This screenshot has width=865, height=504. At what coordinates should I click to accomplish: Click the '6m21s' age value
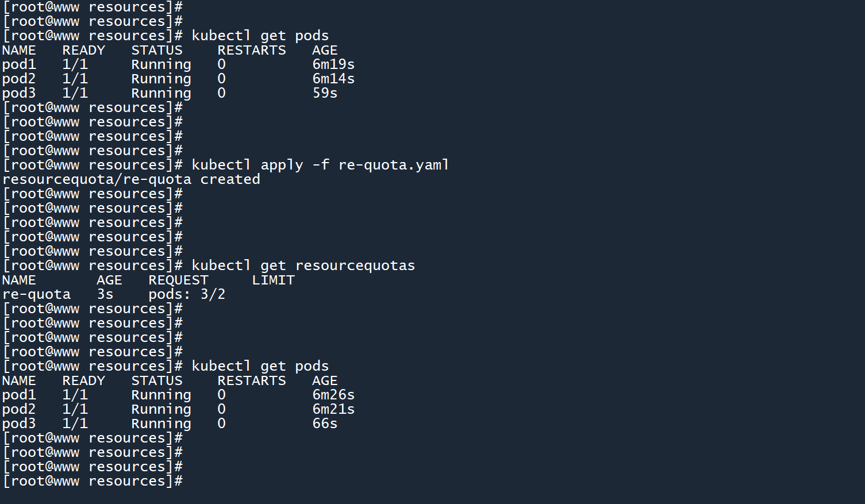tap(333, 409)
